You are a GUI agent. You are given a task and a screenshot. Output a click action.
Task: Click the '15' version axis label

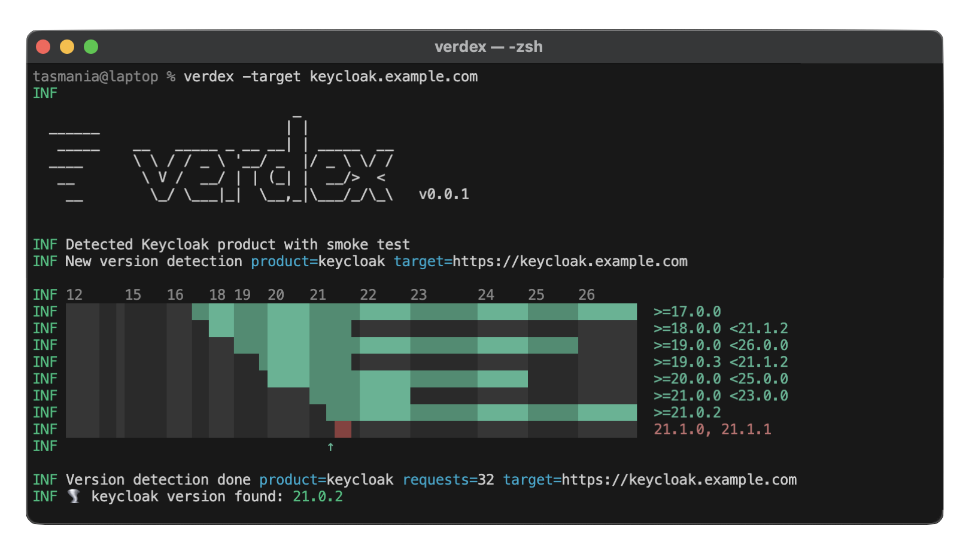click(133, 295)
